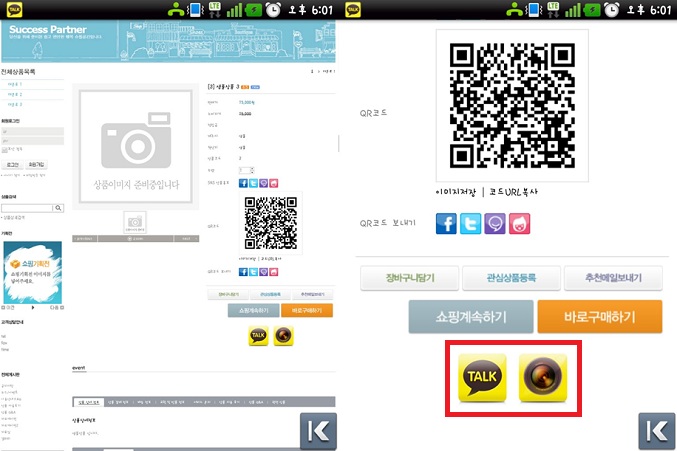
Task: Click the upper Facebook share icon on left screen
Action: [243, 183]
